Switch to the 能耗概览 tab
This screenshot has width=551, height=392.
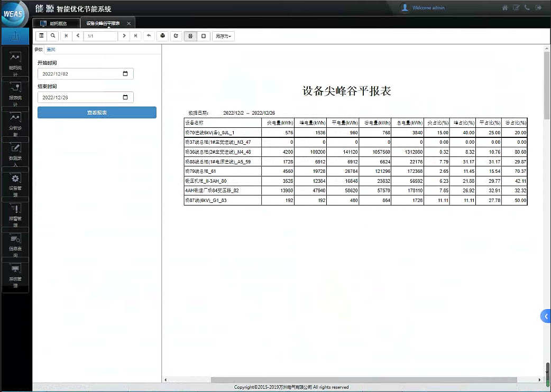point(57,23)
